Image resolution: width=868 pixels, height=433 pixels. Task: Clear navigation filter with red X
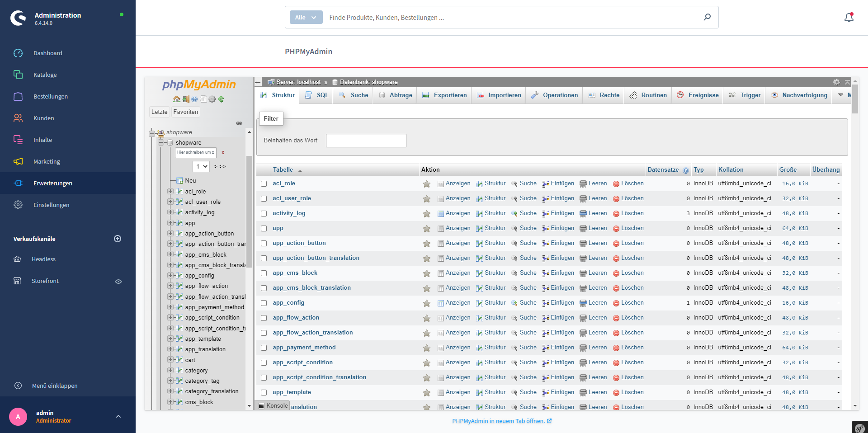[x=223, y=153]
